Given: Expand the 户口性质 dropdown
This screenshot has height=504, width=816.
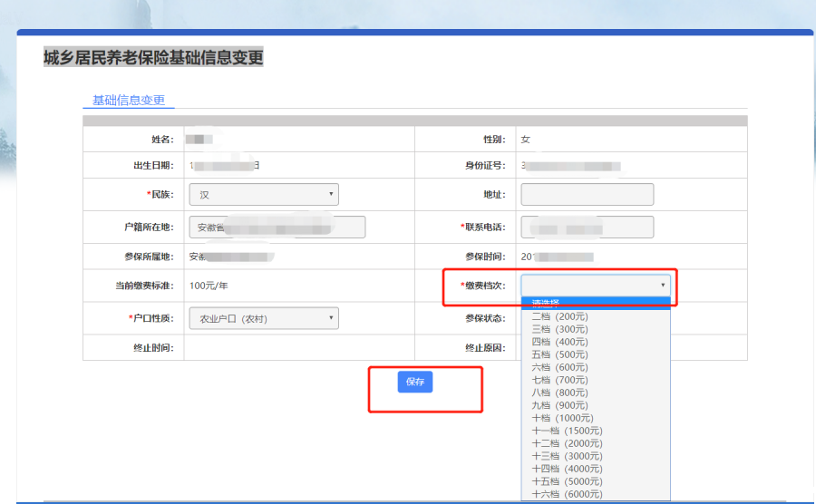Looking at the screenshot, I should pos(263,318).
